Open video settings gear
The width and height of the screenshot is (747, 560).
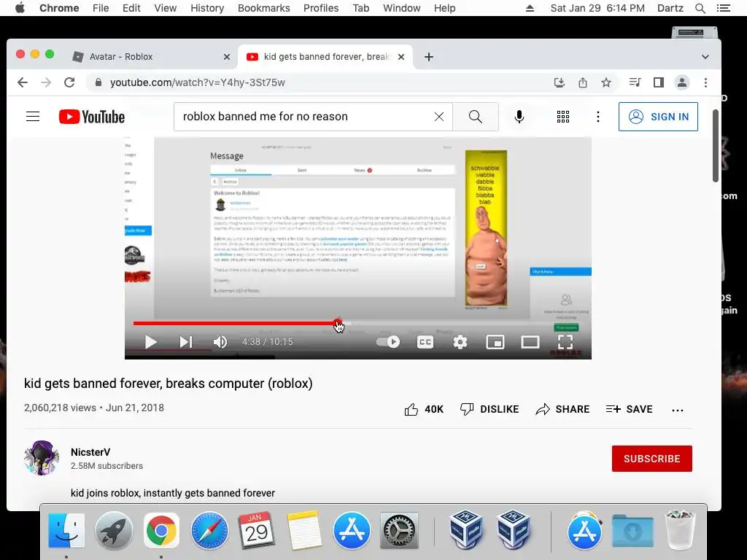(x=460, y=342)
